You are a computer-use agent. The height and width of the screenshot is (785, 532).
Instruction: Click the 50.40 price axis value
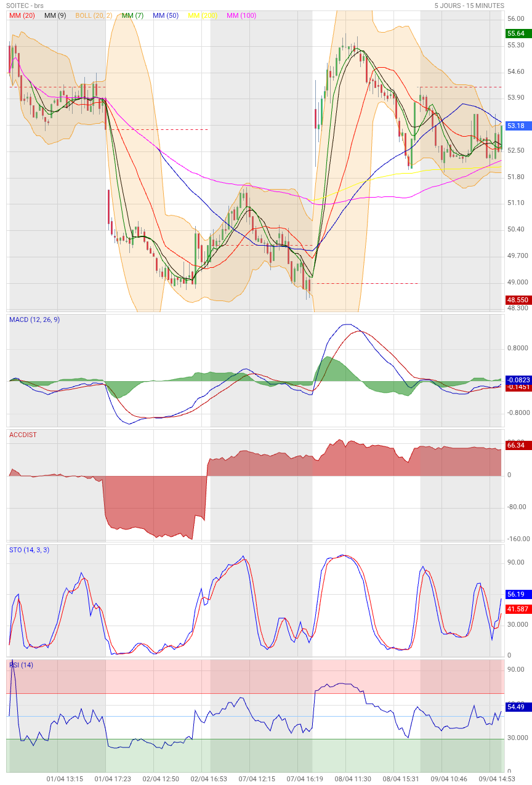[516, 230]
